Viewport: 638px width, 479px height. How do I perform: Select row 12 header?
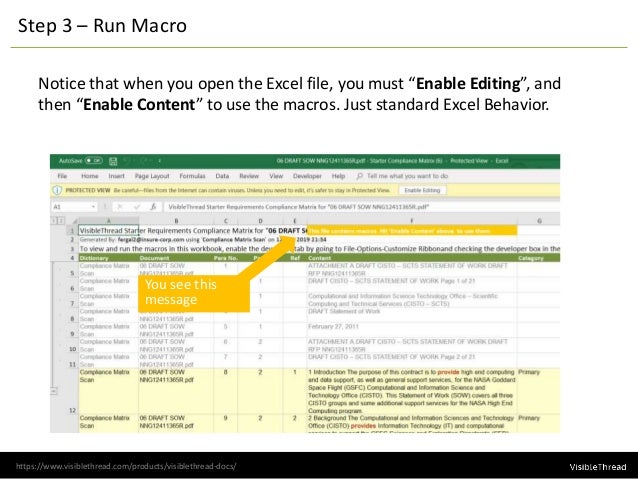(x=72, y=391)
